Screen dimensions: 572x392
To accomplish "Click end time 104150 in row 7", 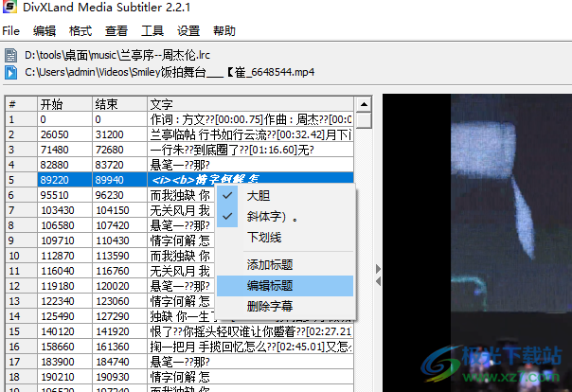I will pos(119,210).
